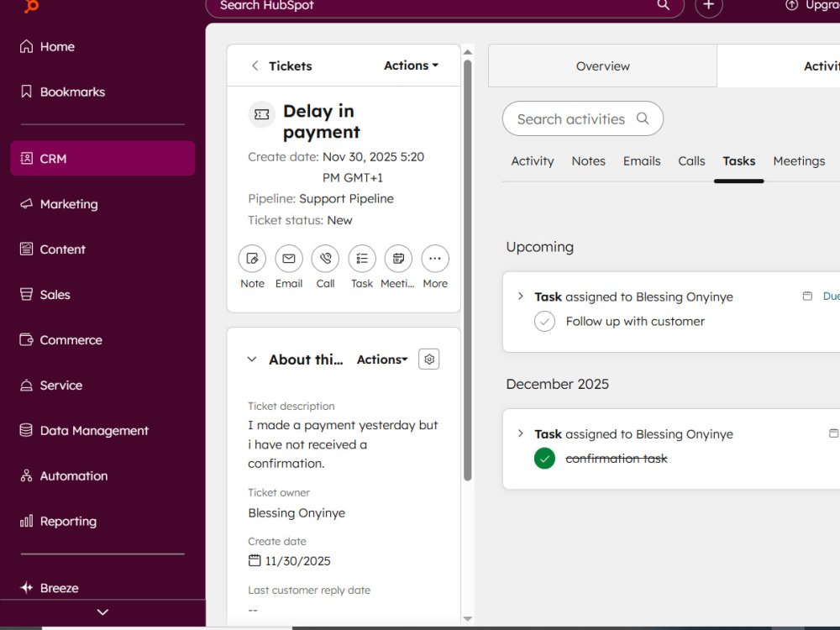Click the Search HubSpot field

[x=444, y=7]
